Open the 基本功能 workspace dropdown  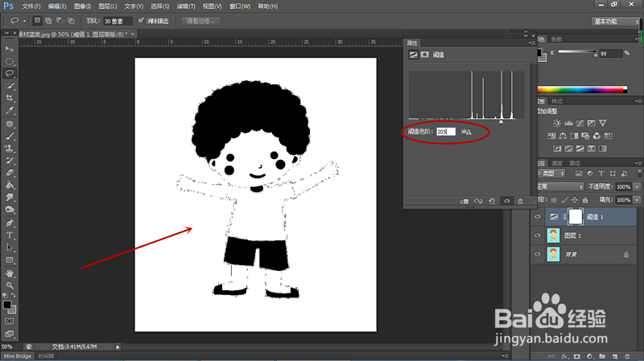[615, 22]
